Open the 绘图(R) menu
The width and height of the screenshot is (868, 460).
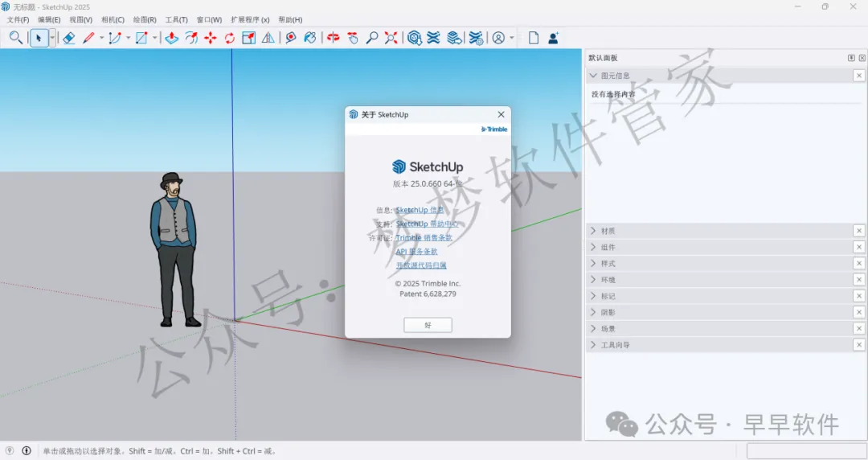(x=145, y=19)
